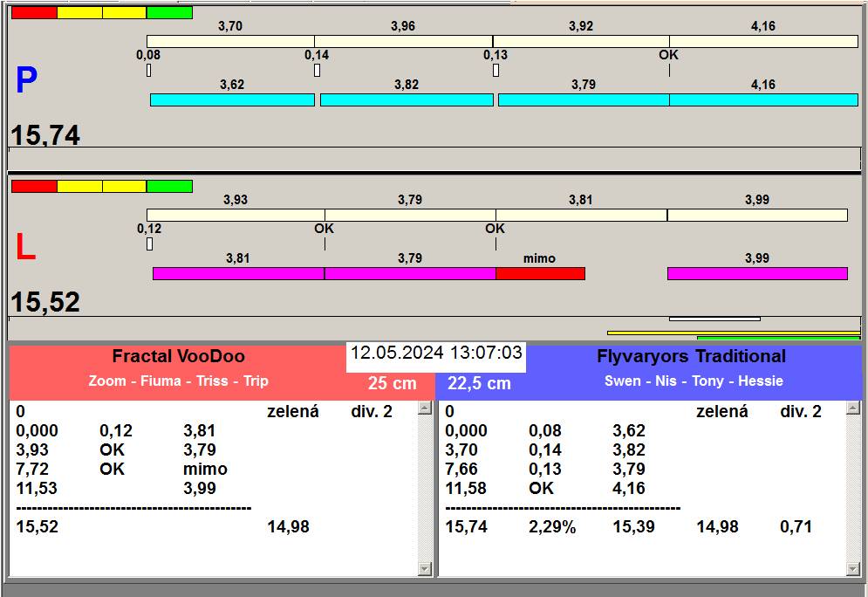Select the Flyvaryors Traditional team header
Image resolution: width=868 pixels, height=597 pixels.
pyautogui.click(x=691, y=356)
